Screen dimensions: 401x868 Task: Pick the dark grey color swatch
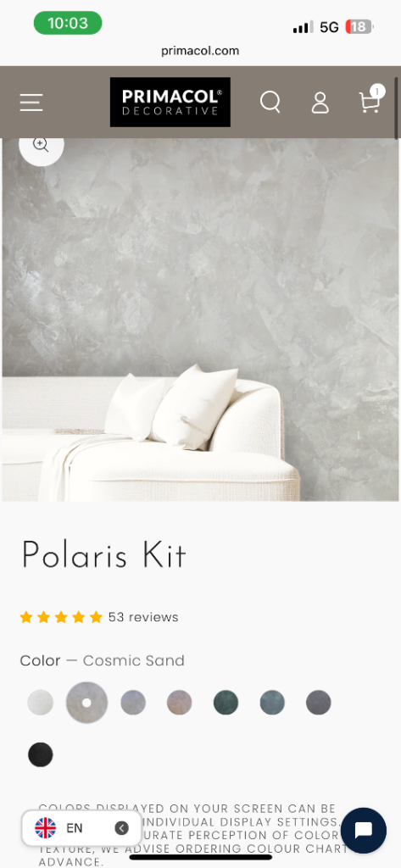coord(319,703)
